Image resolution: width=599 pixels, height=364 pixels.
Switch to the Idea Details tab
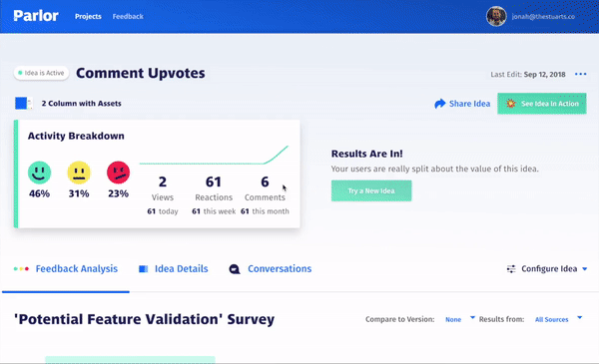coord(174,269)
